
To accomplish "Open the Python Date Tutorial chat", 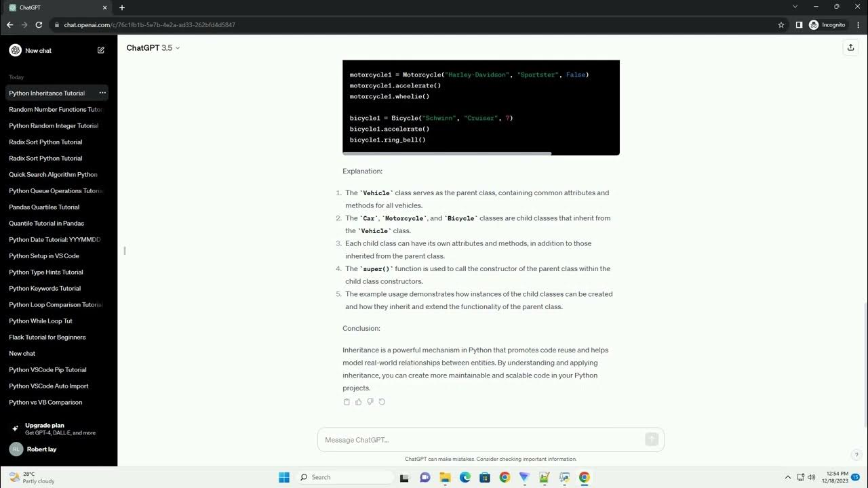I will [x=58, y=239].
